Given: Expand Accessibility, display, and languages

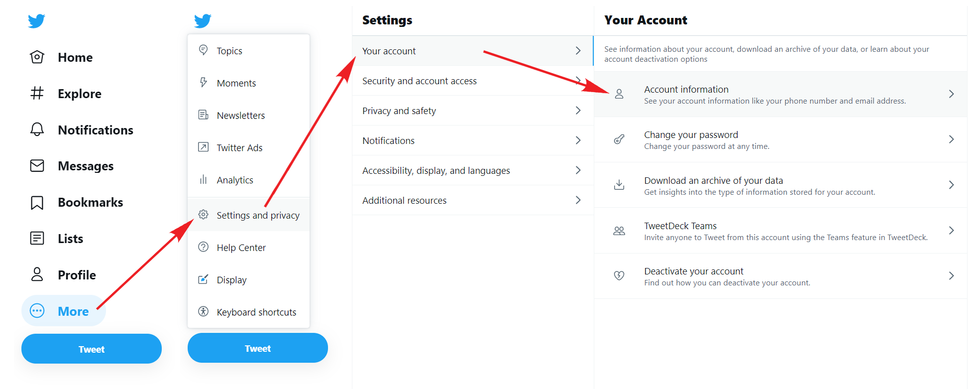Looking at the screenshot, I should (x=472, y=170).
